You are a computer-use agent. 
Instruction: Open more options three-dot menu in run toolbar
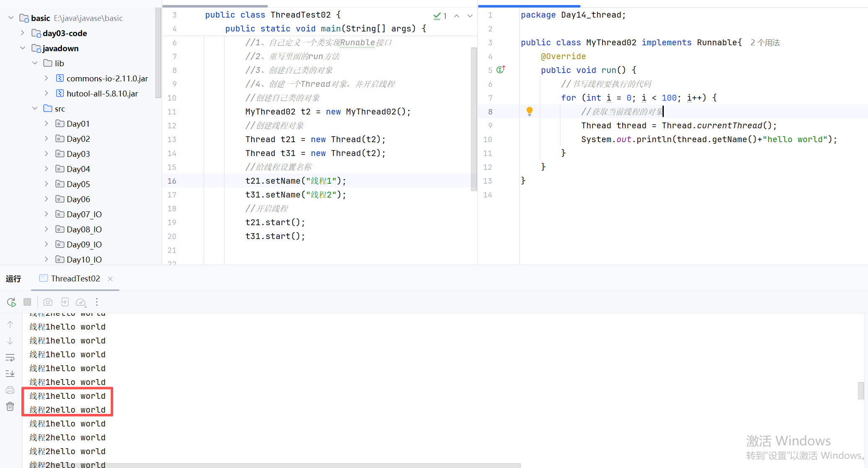click(x=97, y=302)
